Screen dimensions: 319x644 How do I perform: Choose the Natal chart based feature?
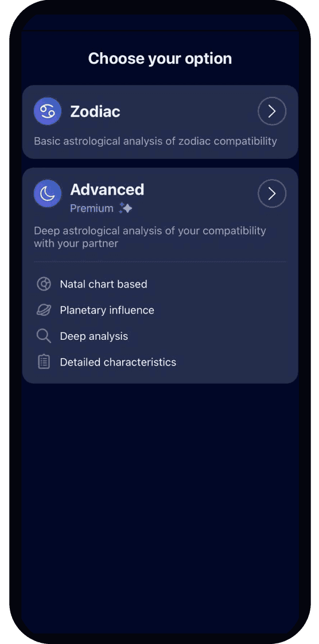point(103,284)
